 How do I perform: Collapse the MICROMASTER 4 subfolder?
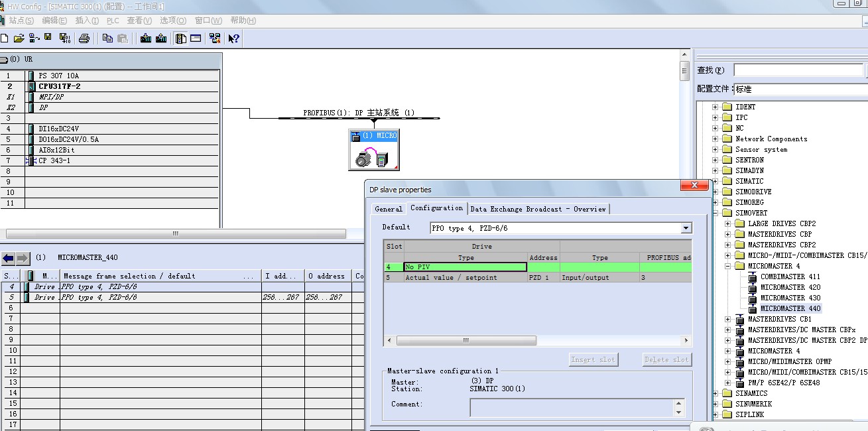click(x=727, y=266)
